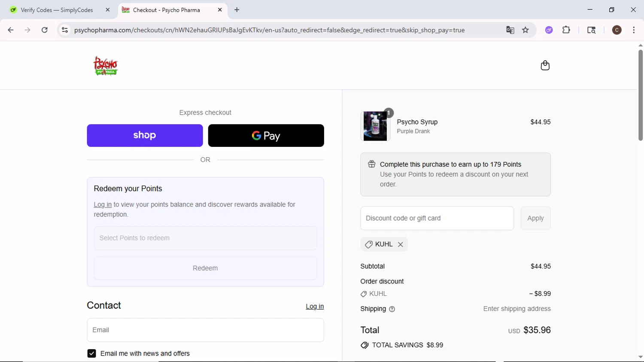This screenshot has width=644, height=362.
Task: Click the Redeem your Points heading
Action: pos(128,189)
